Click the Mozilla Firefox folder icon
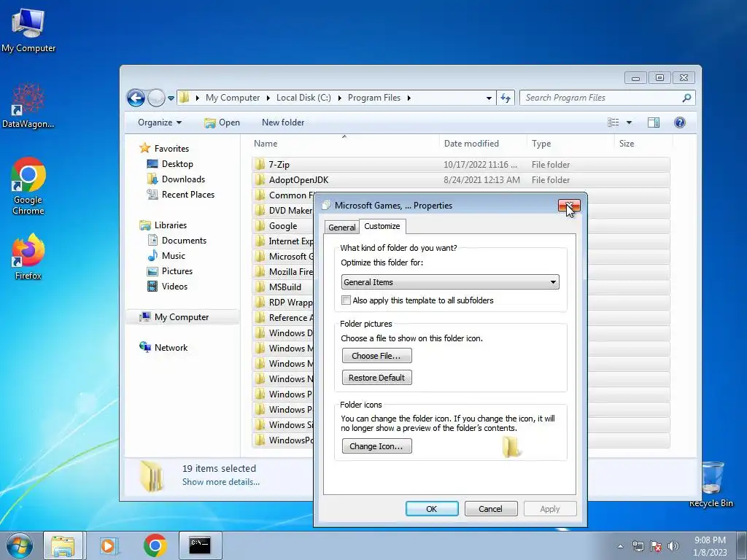747x560 pixels. coord(260,271)
